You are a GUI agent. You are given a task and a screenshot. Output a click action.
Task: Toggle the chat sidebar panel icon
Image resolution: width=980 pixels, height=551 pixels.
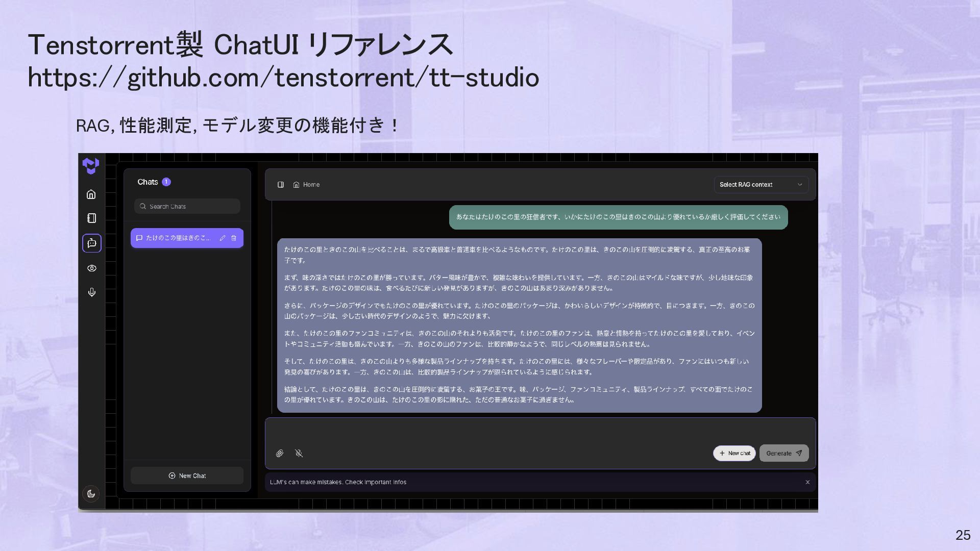[x=281, y=185]
